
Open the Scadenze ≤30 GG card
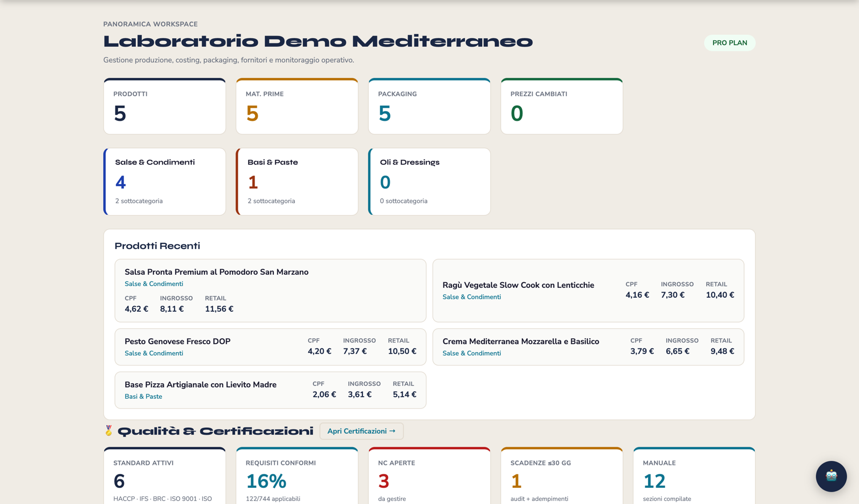coord(562,476)
